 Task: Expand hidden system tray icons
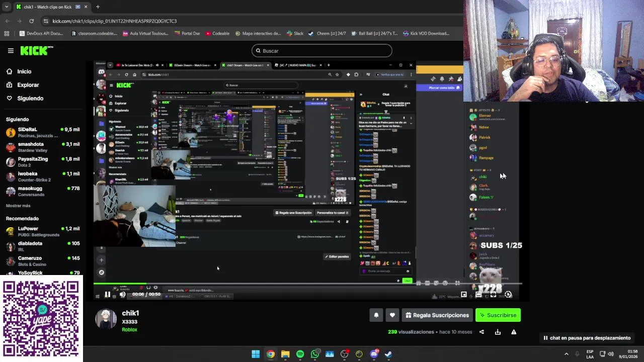[x=566, y=354]
